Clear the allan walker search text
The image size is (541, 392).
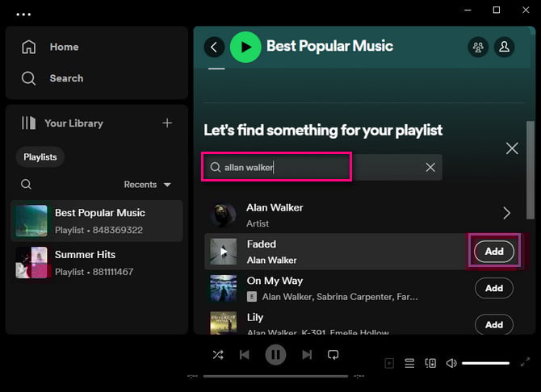tap(430, 167)
